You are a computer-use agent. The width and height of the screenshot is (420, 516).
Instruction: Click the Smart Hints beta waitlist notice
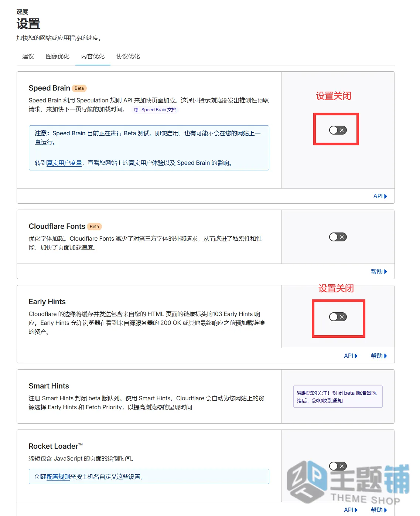[338, 397]
